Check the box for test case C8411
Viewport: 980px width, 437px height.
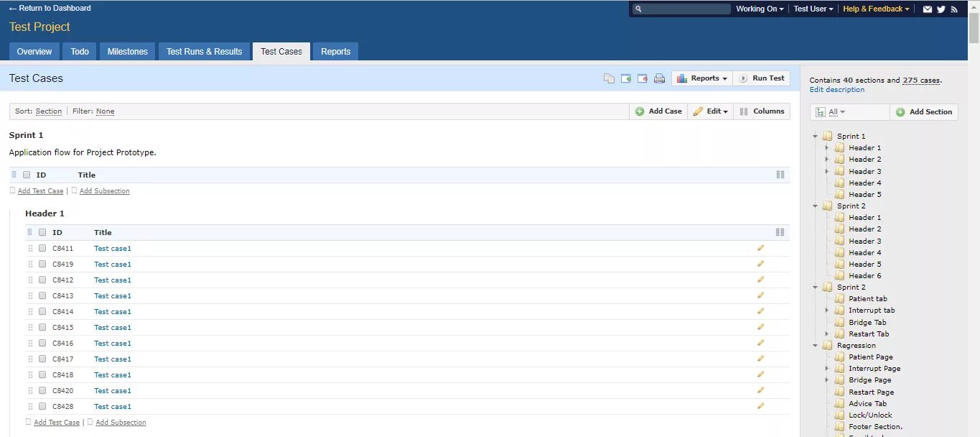(x=42, y=248)
